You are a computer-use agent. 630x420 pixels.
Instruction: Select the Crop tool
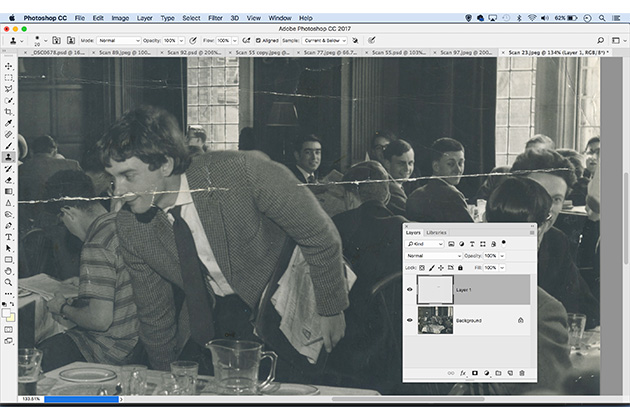pos(8,111)
